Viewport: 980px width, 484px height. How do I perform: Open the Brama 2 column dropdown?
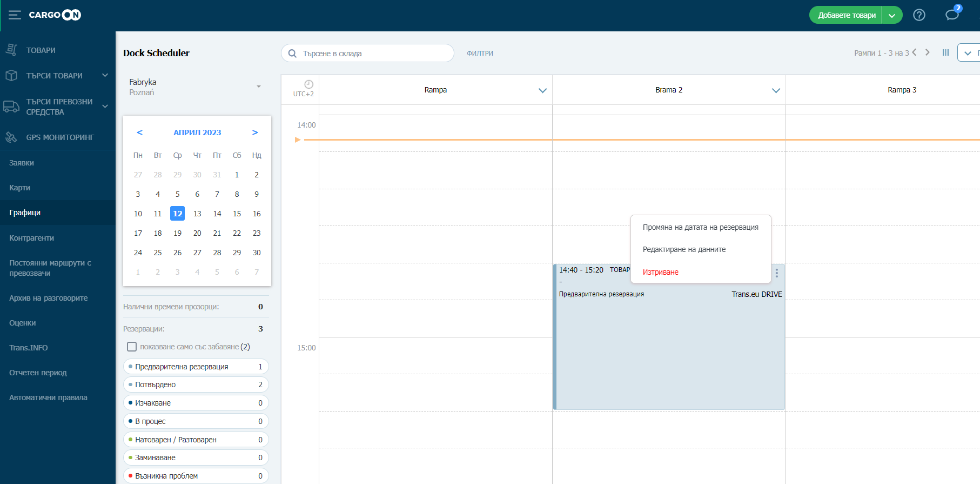(776, 90)
